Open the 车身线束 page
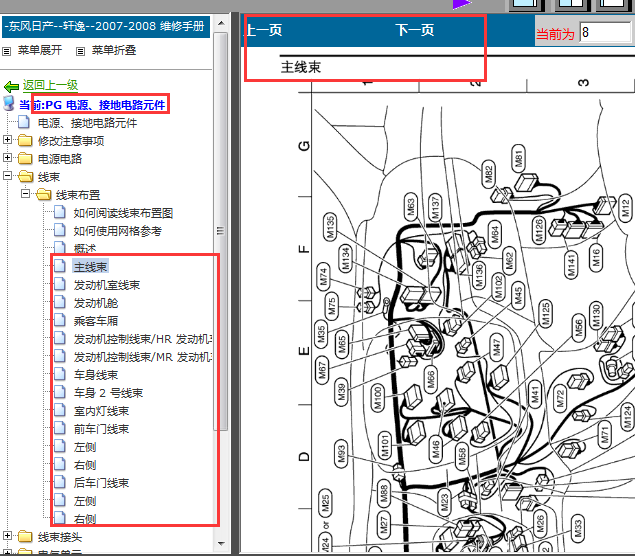The image size is (635, 556). (96, 375)
